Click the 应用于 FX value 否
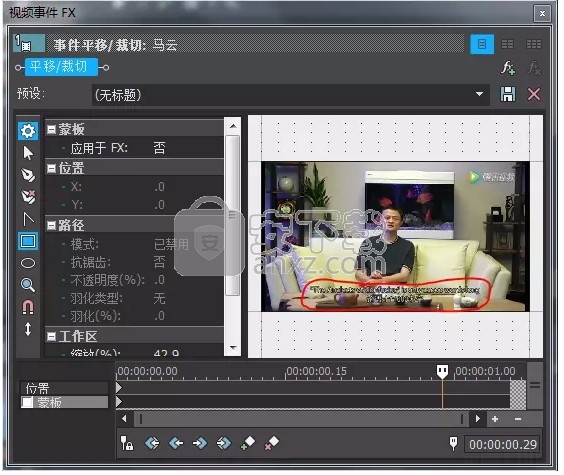This screenshot has height=475, width=564. [x=159, y=148]
